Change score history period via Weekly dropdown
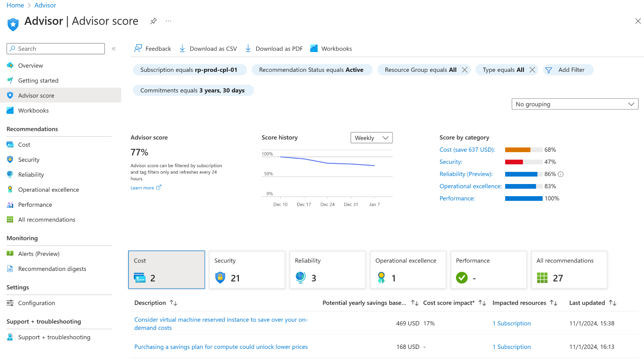This screenshot has height=362, width=644. pyautogui.click(x=371, y=138)
